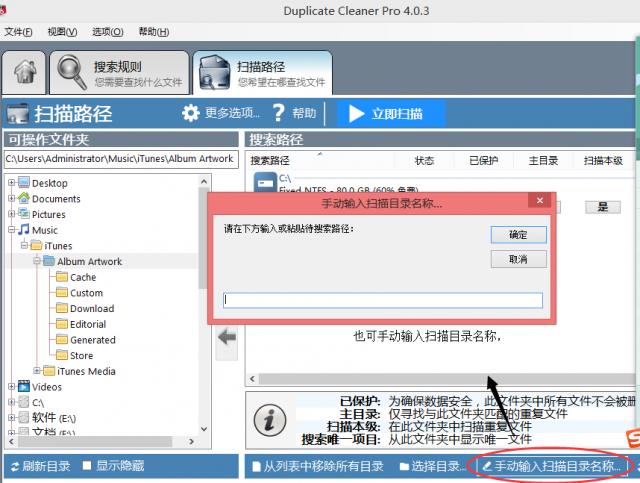The image size is (640, 483).
Task: Toggle the 显示隐藏 checkbox
Action: (87, 466)
